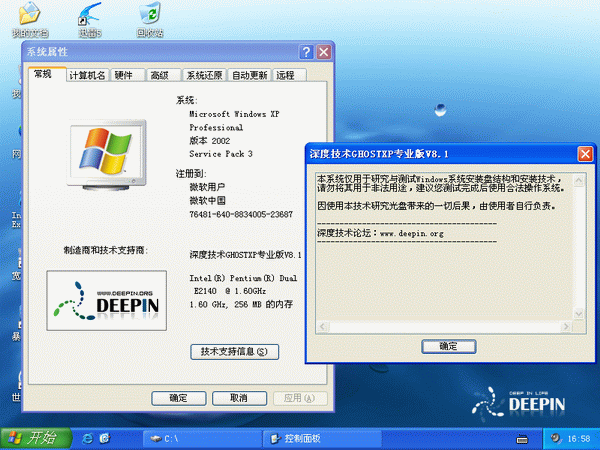The width and height of the screenshot is (600, 450).
Task: Open the 系统还原 tab
Action: (205, 75)
